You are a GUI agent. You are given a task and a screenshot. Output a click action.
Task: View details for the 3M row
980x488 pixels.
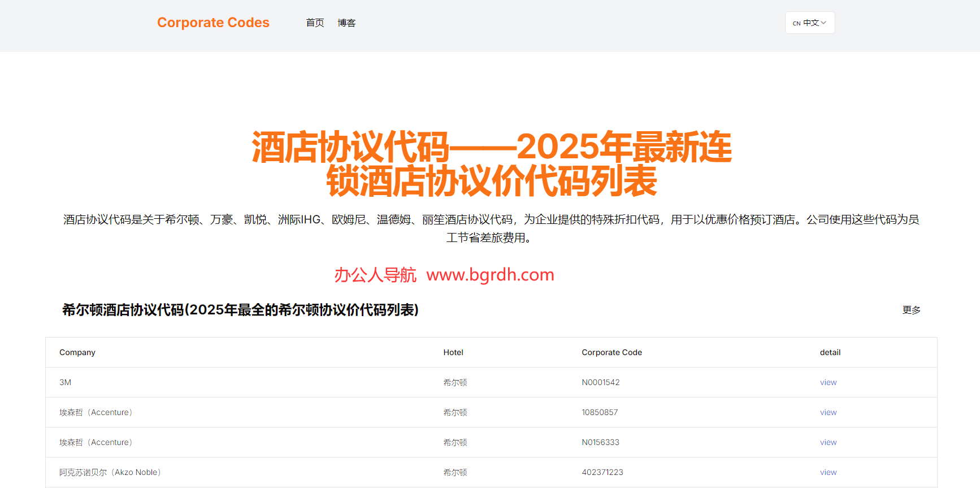(828, 382)
